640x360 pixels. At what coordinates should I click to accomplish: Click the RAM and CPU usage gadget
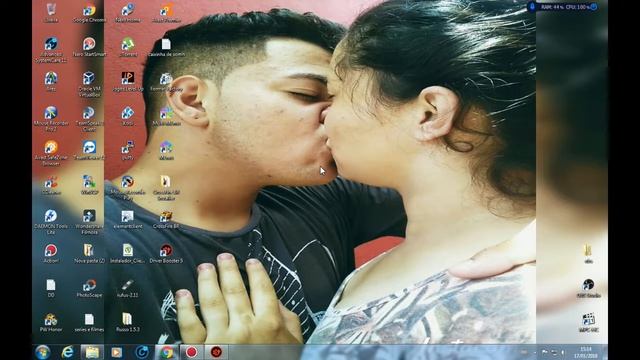click(x=563, y=7)
